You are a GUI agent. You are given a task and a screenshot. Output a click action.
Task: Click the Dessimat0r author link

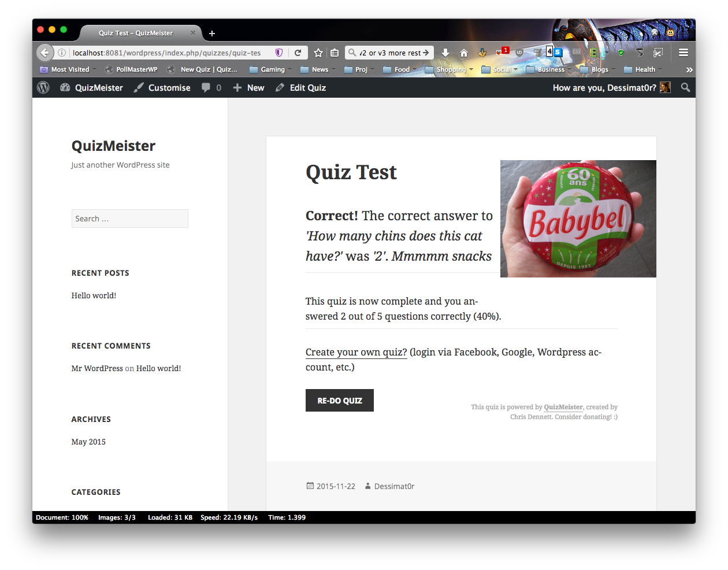(394, 486)
